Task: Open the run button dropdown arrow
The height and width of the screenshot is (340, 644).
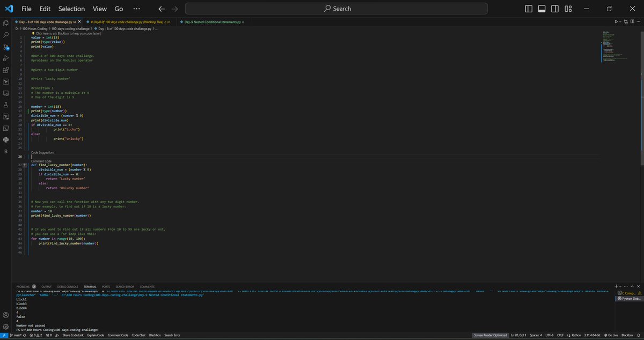Action: click(620, 22)
